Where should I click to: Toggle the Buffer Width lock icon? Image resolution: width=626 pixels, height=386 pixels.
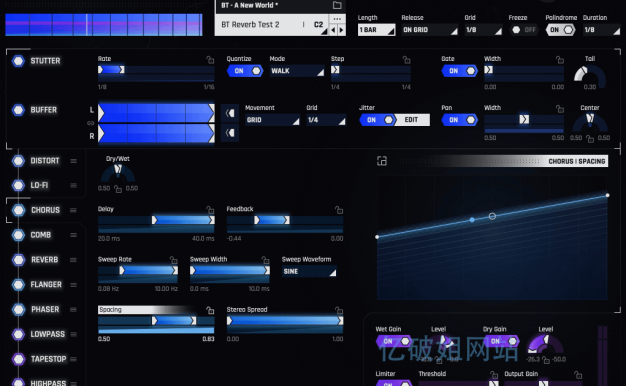click(560, 109)
